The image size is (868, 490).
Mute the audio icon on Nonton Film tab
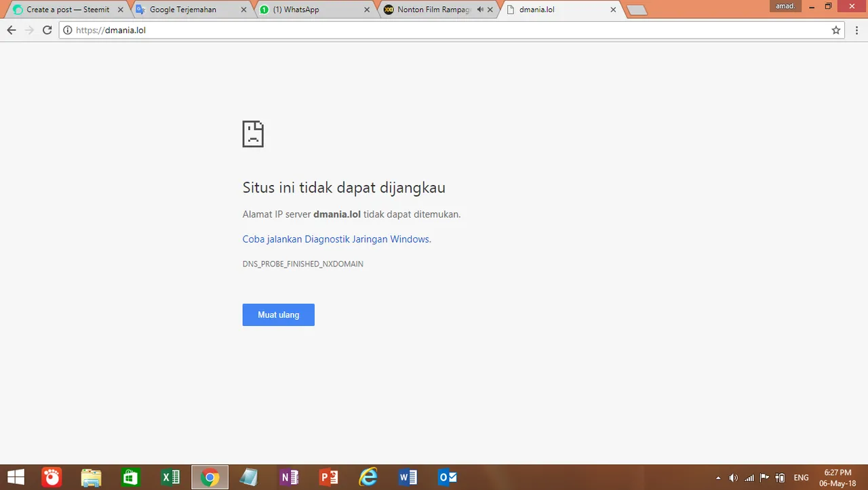pos(480,9)
